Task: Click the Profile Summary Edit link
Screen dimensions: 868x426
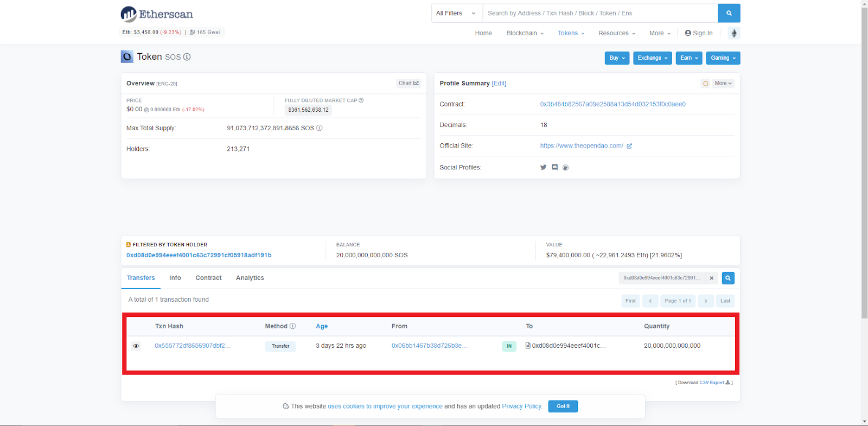Action: point(499,84)
